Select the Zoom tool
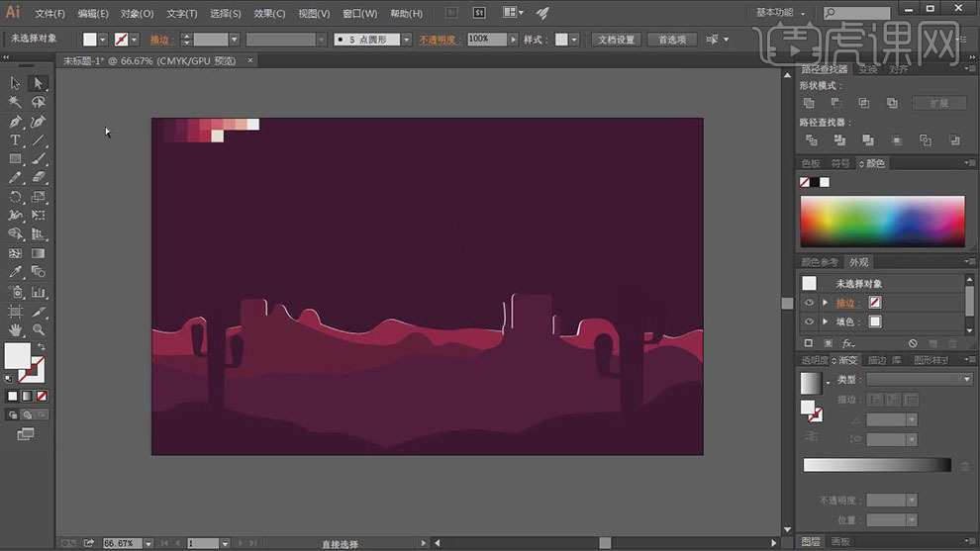Screen dimensions: 980x551 click(39, 329)
